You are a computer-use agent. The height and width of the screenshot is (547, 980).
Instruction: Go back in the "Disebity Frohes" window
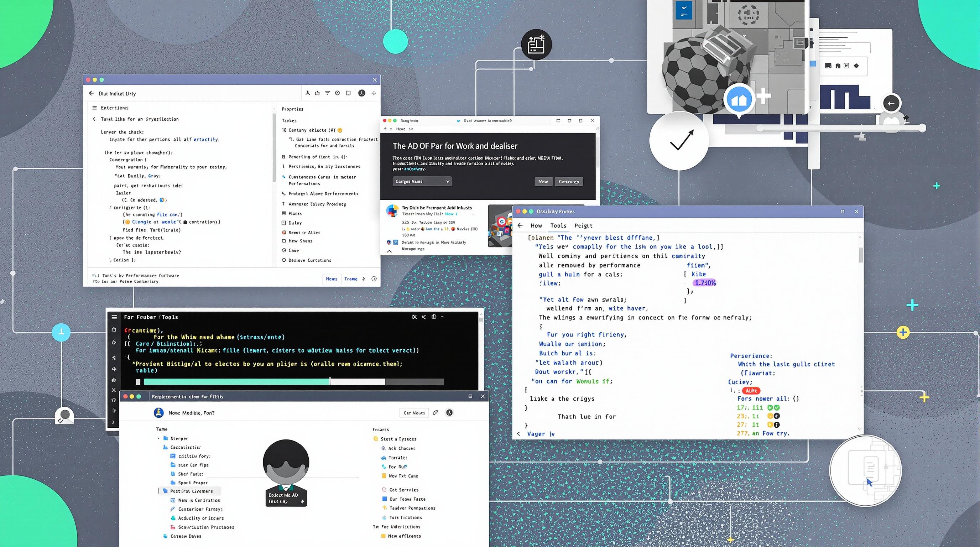point(520,225)
